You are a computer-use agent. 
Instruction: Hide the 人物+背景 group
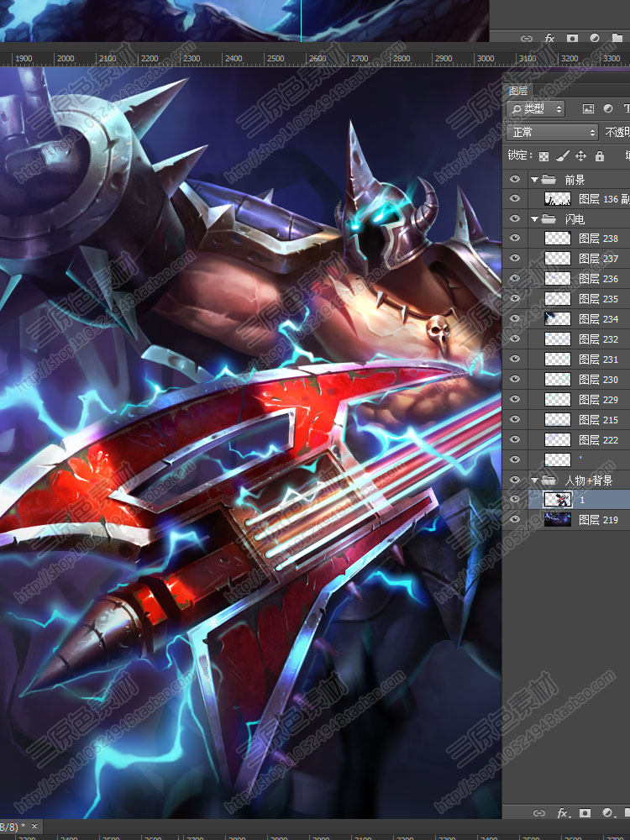point(515,480)
